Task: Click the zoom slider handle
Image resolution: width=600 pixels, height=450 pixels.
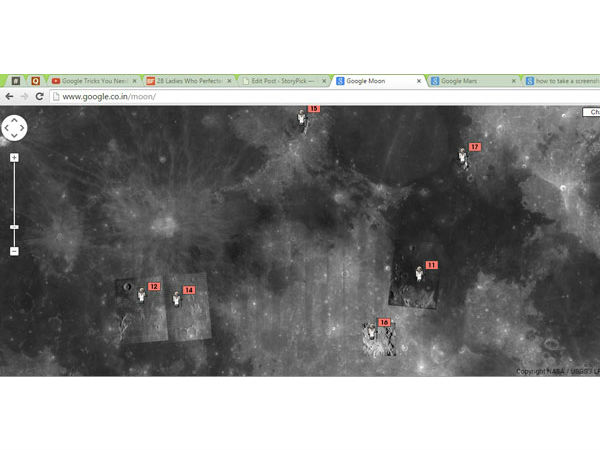Action: click(x=14, y=227)
